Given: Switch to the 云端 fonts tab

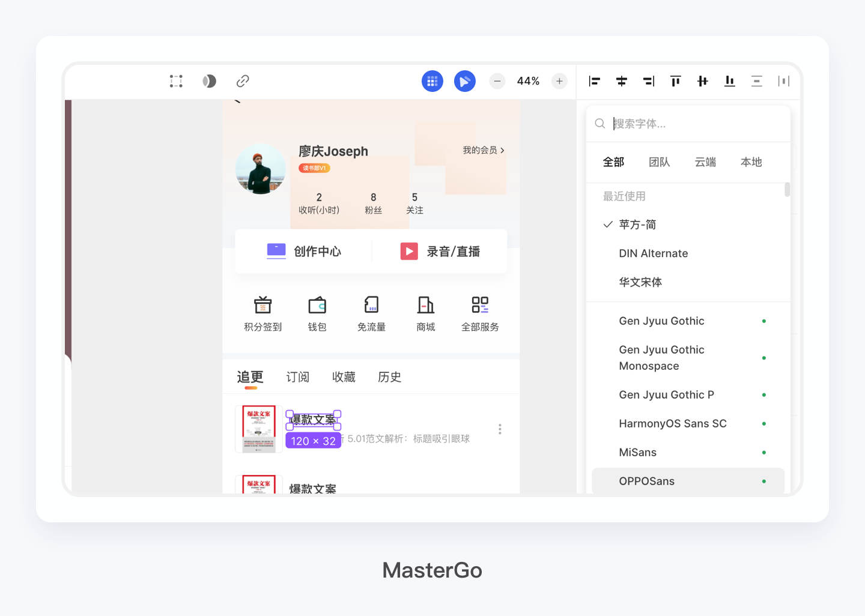Looking at the screenshot, I should (x=705, y=162).
